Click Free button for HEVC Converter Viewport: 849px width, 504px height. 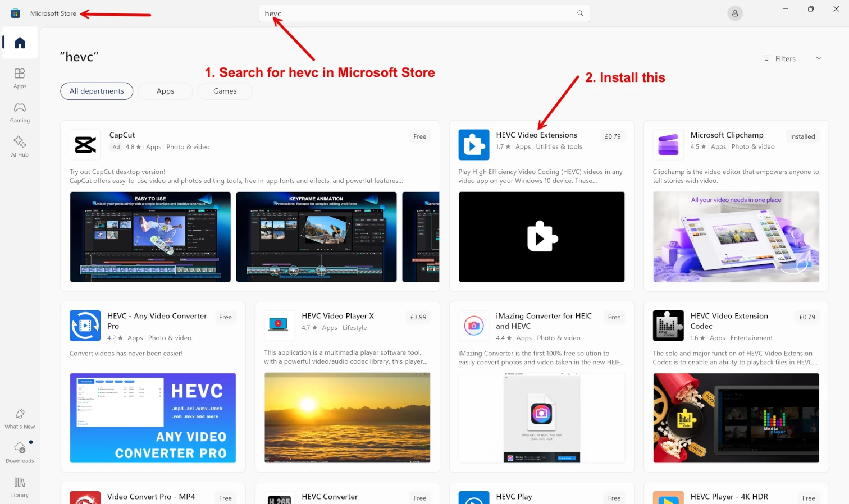click(x=419, y=498)
